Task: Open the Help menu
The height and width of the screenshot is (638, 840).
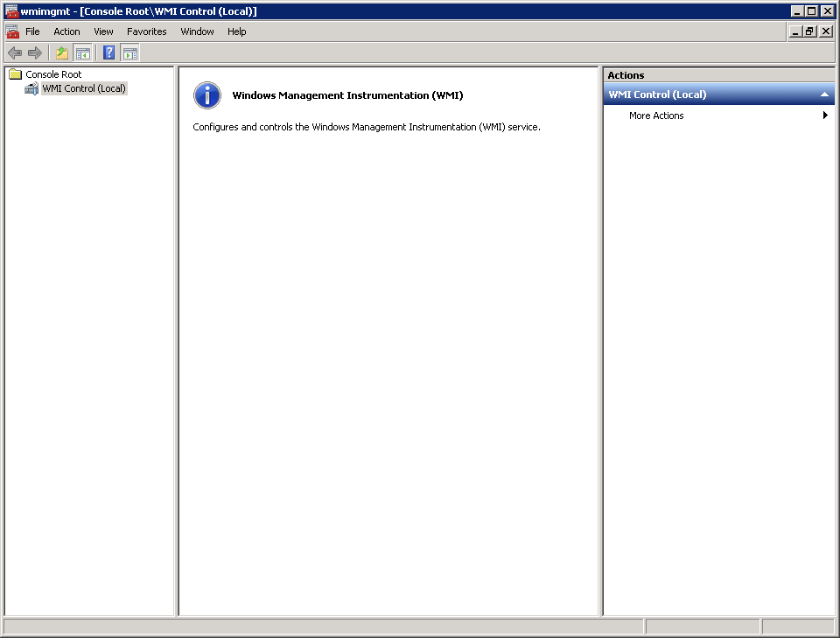Action: click(x=236, y=32)
